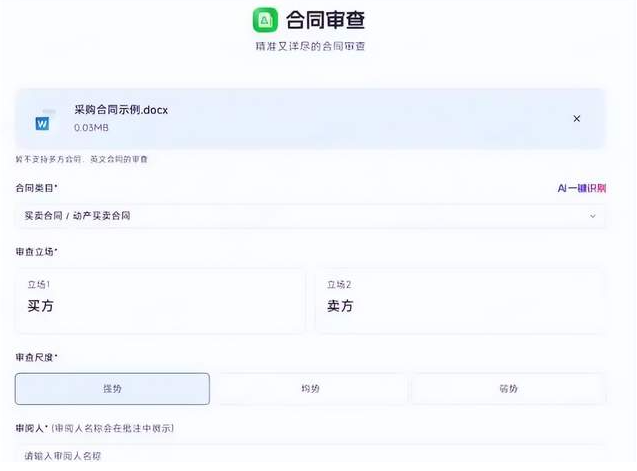The width and height of the screenshot is (637, 471).
Task: Click the Word document file icon
Action: 42,123
